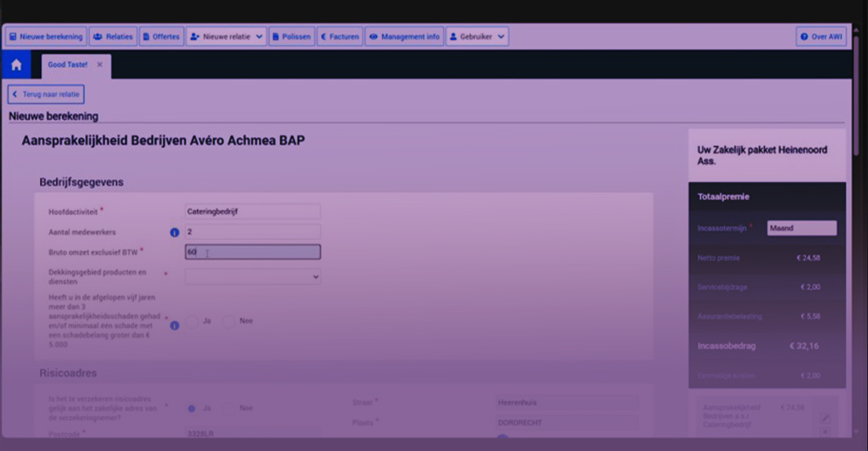The height and width of the screenshot is (451, 868).
Task: Click the Bedrijfsgegevens section heading
Action: click(82, 182)
